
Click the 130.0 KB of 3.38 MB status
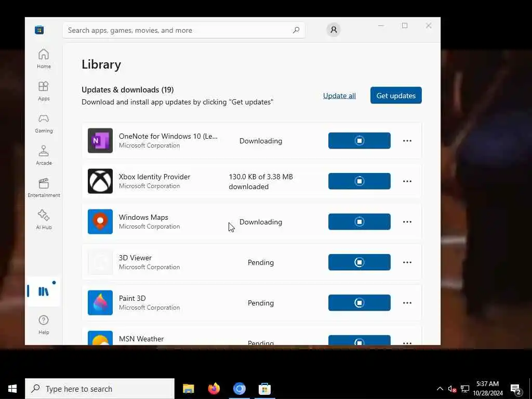pos(261,181)
